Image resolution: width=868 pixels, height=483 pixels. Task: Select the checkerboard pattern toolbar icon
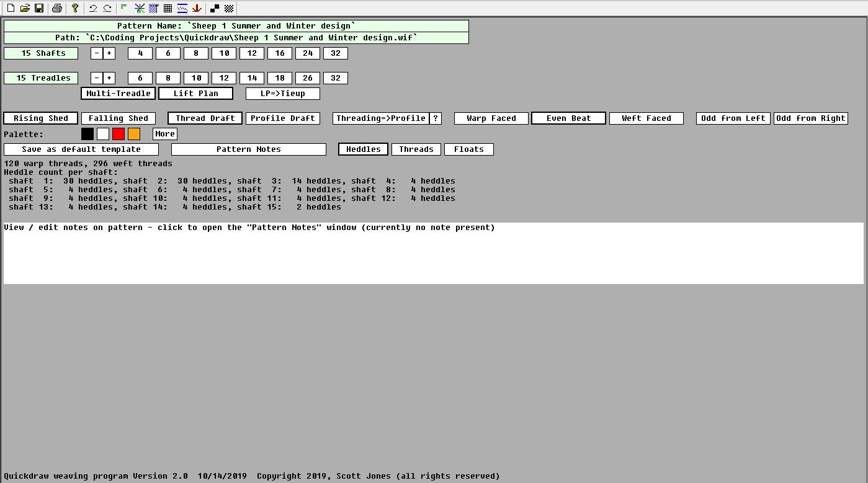click(x=229, y=8)
